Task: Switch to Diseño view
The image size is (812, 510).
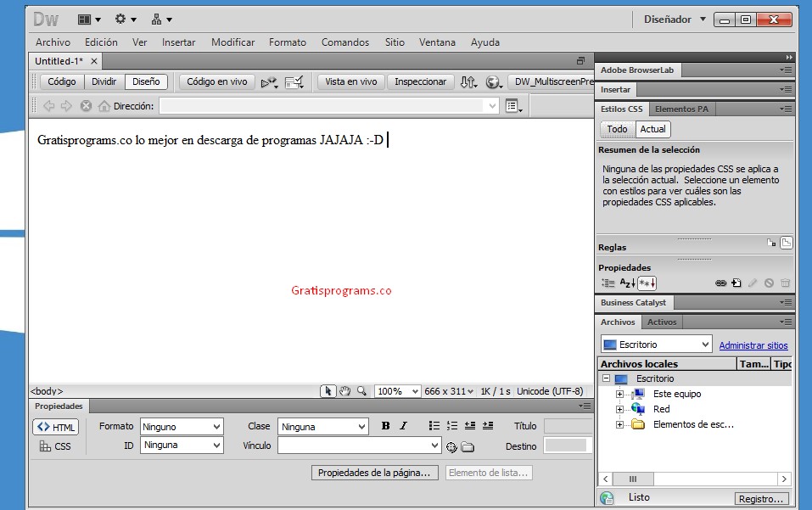Action: coord(146,81)
